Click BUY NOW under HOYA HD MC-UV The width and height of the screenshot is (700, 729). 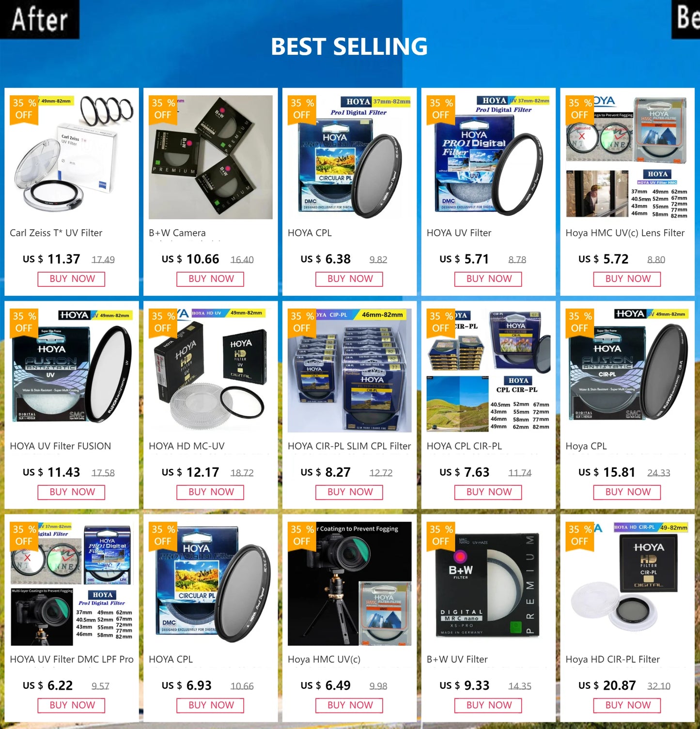coord(210,492)
